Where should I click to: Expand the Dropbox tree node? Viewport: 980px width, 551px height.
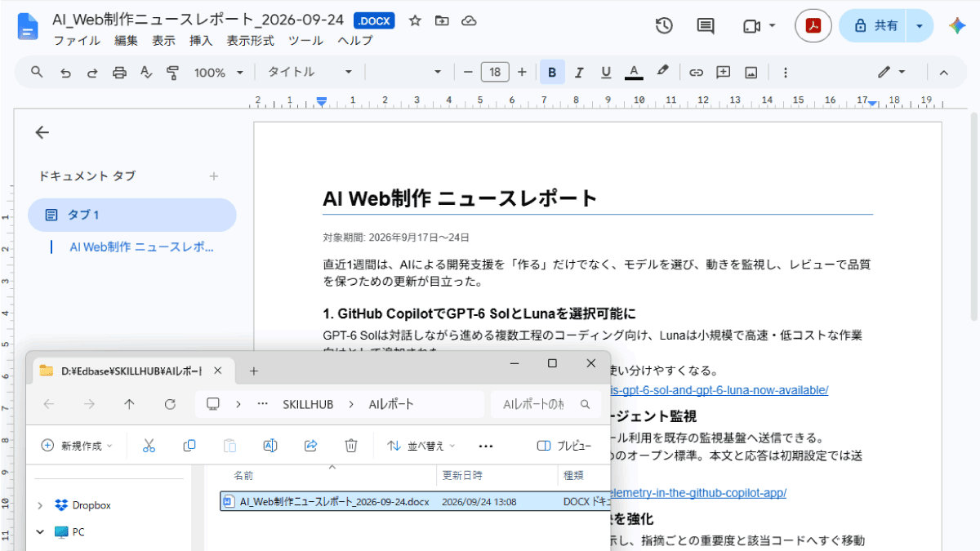[39, 505]
